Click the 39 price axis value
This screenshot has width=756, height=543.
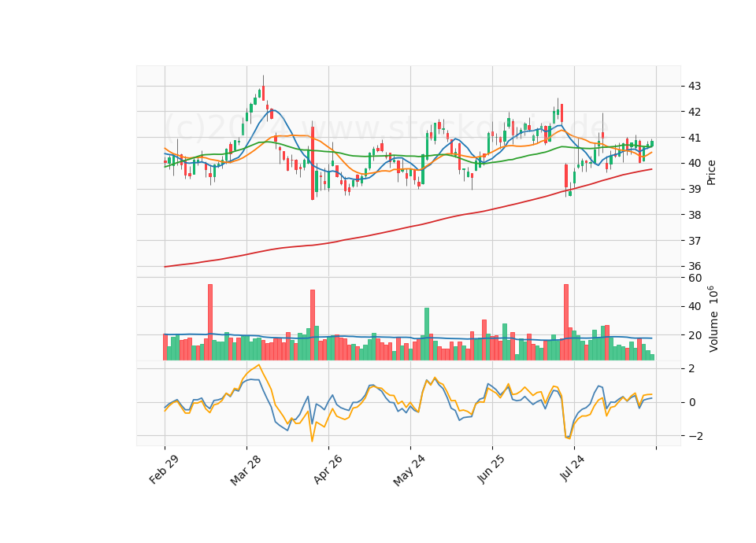click(695, 189)
